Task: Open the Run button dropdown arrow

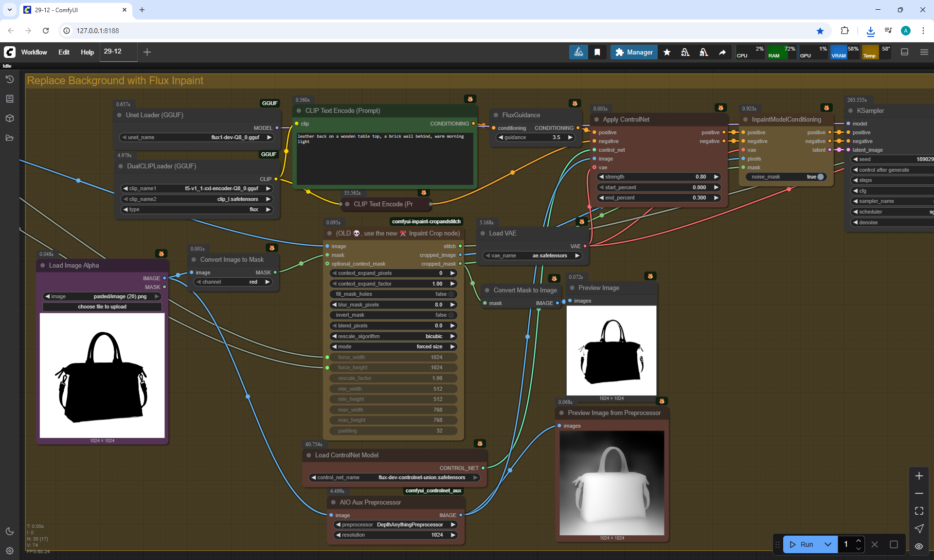Action: click(828, 544)
